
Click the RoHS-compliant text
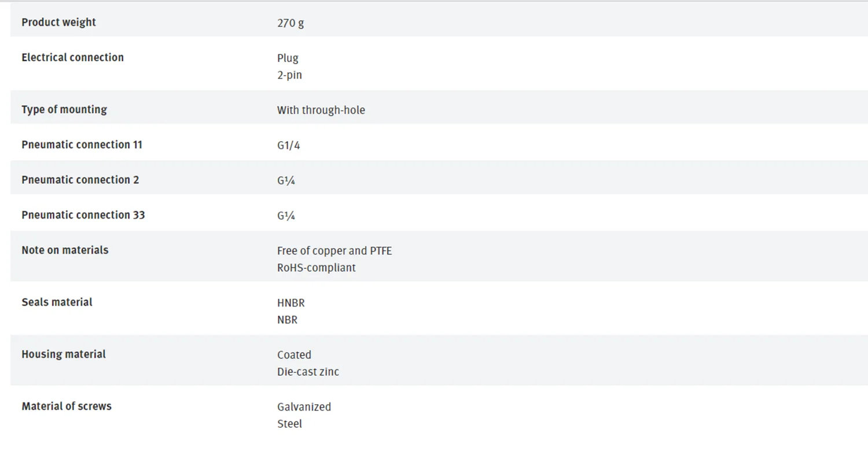pyautogui.click(x=316, y=268)
